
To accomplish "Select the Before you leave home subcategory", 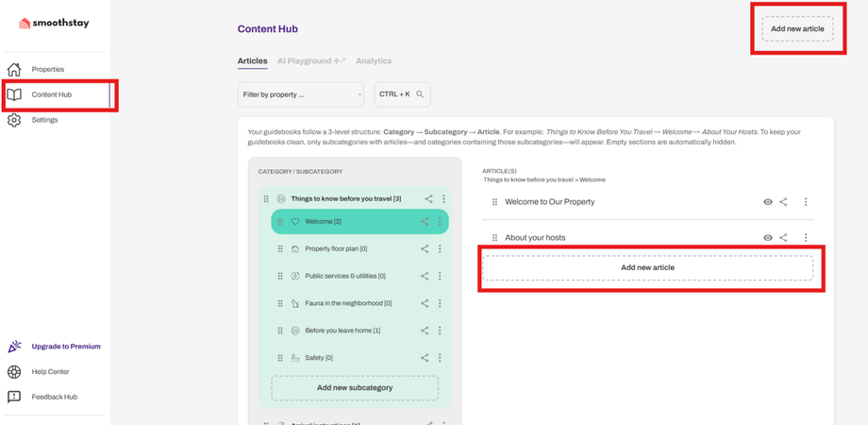I will (x=342, y=331).
